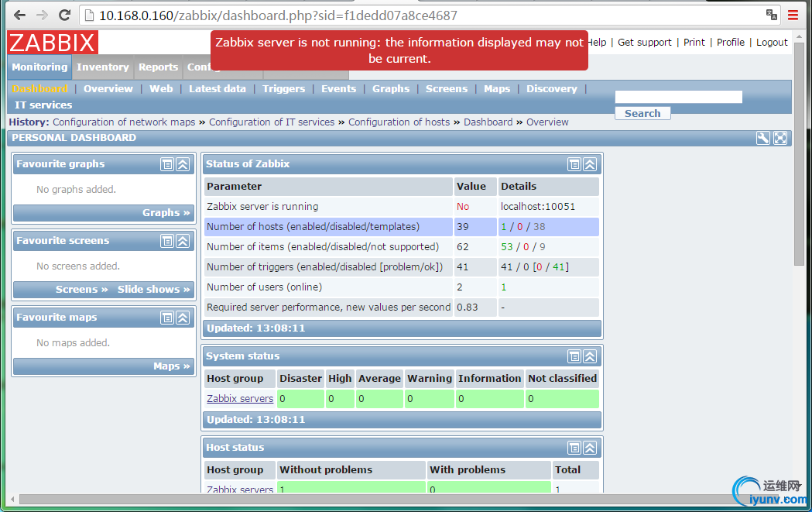Screen dimensions: 812x512
Task: Click Slide shows » link
Action: 154,290
